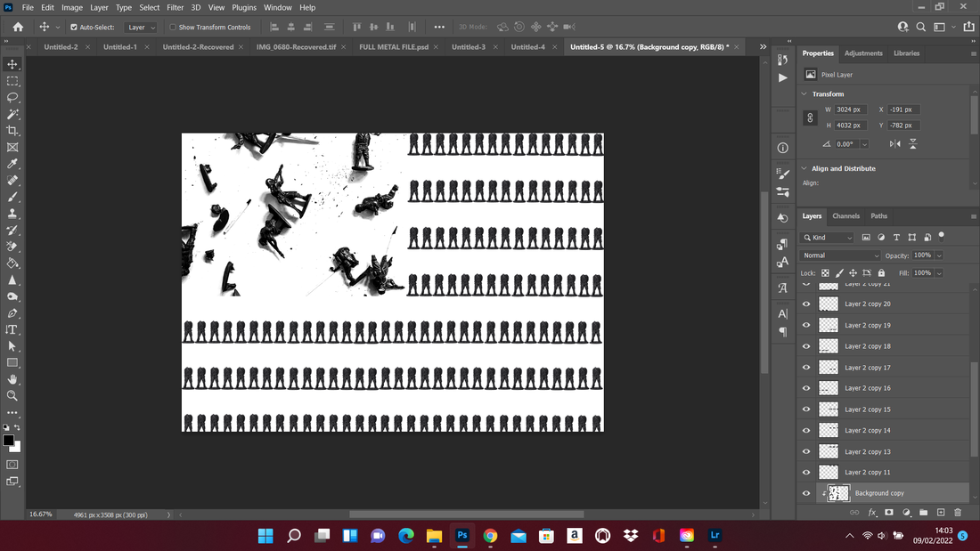Select the Pen tool

tap(12, 313)
